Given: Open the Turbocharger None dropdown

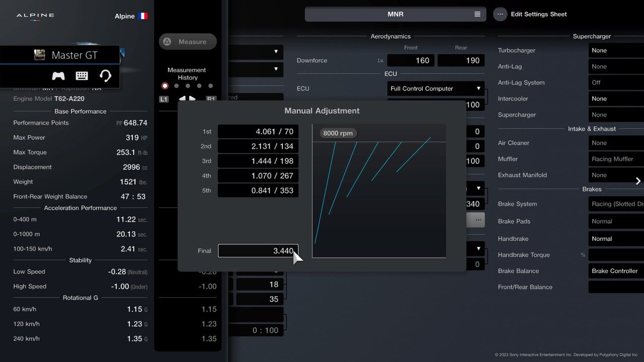Looking at the screenshot, I should (616, 50).
